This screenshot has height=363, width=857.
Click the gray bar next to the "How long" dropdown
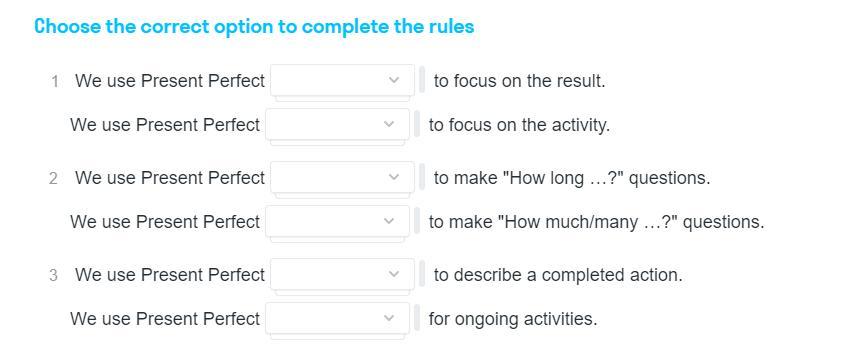click(422, 177)
